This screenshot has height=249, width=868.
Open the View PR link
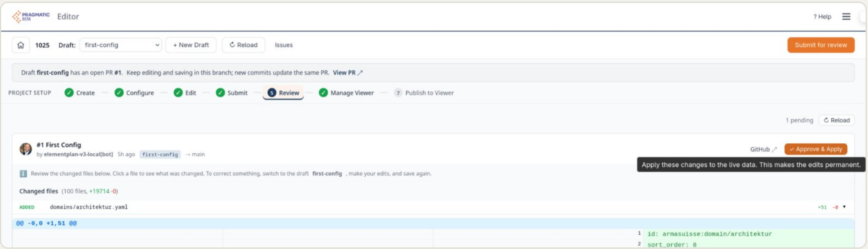tap(348, 73)
